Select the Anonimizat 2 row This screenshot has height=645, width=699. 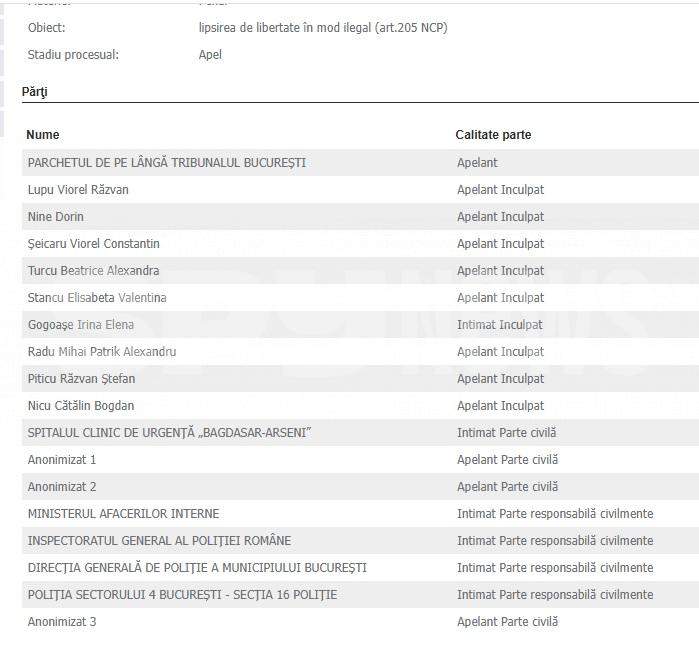(x=360, y=487)
